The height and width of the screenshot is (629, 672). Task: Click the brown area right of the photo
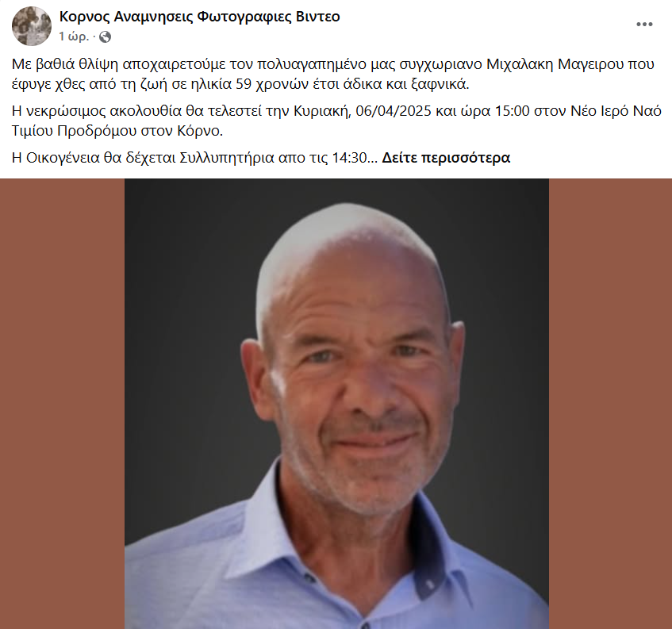tap(610, 404)
